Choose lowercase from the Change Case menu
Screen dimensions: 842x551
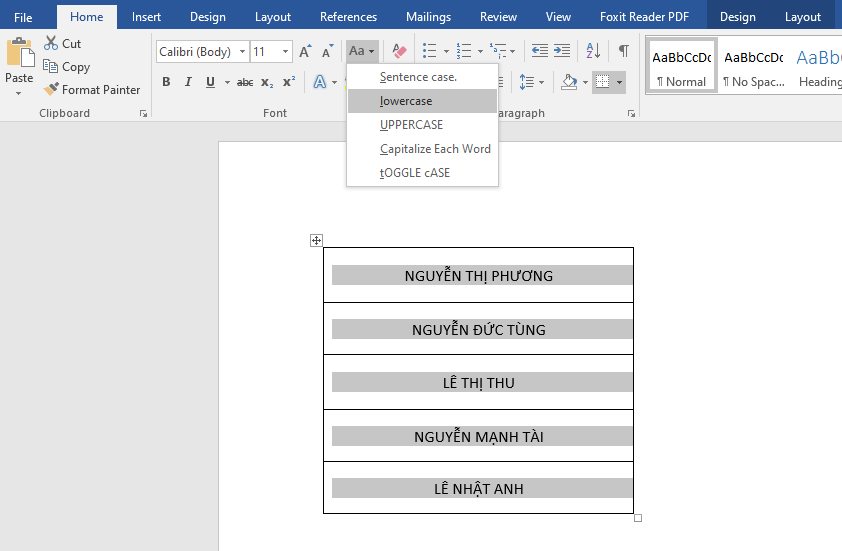pos(423,101)
